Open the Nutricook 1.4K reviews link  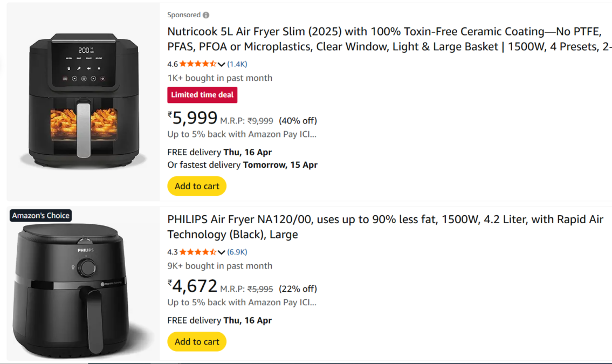[x=237, y=64]
